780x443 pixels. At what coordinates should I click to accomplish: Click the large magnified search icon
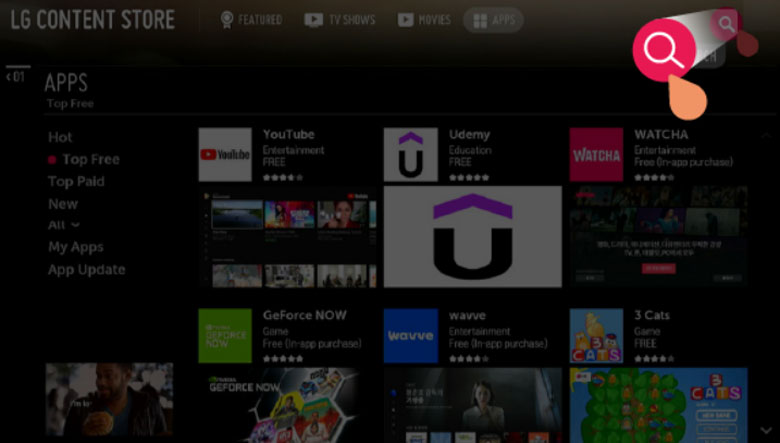pyautogui.click(x=664, y=50)
